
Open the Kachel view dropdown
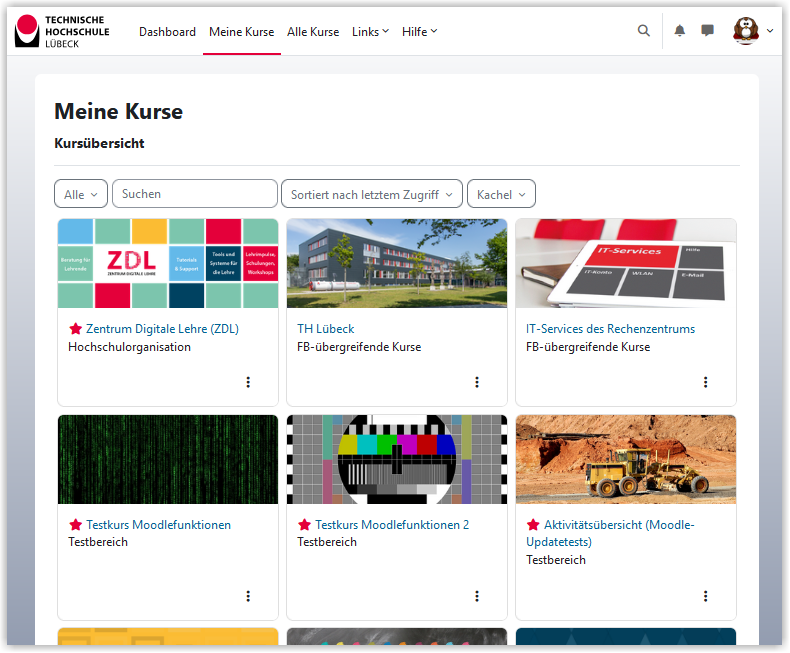[x=501, y=194]
